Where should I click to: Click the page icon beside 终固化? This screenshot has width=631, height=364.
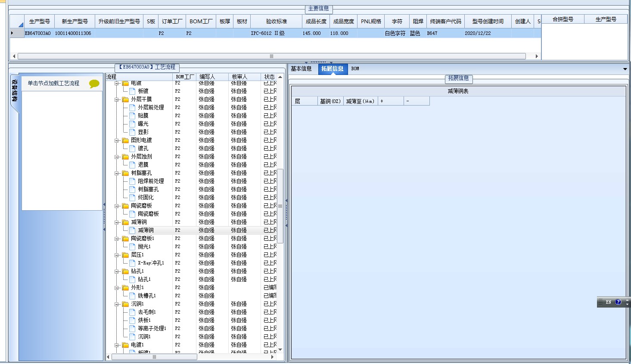point(132,198)
